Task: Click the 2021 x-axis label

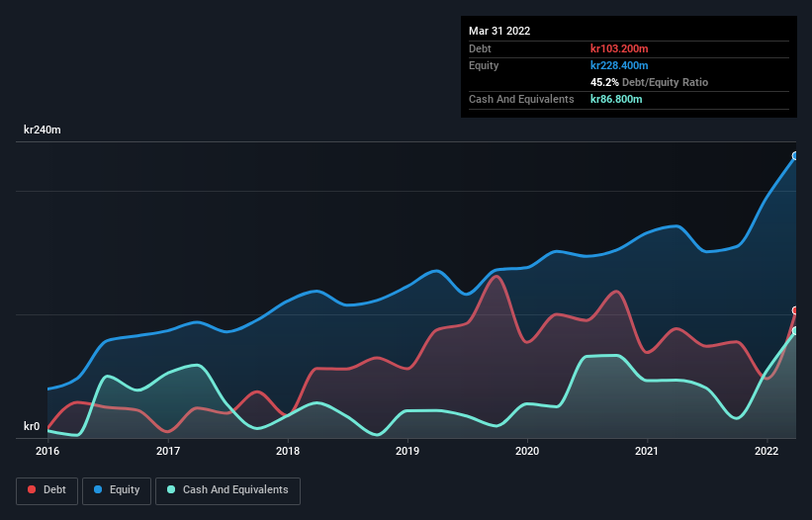Action: coord(647,451)
